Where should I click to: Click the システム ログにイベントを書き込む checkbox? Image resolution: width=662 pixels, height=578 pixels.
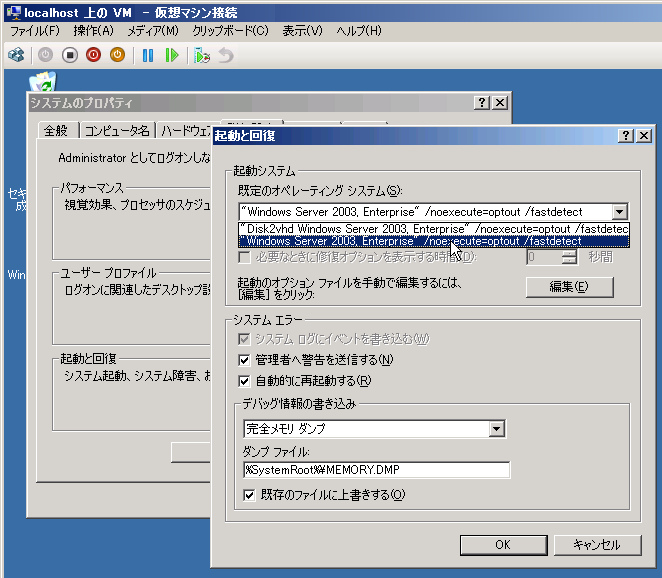(x=244, y=339)
